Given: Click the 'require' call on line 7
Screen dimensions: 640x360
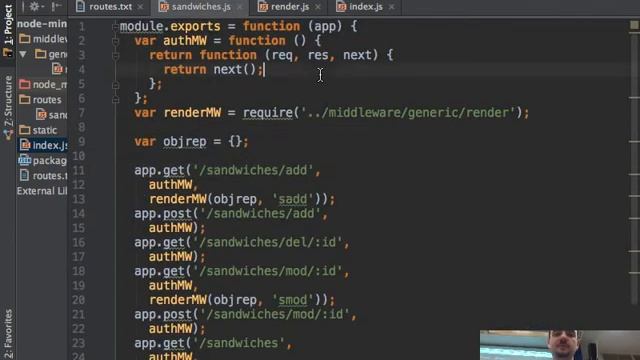Looking at the screenshot, I should pyautogui.click(x=268, y=113).
